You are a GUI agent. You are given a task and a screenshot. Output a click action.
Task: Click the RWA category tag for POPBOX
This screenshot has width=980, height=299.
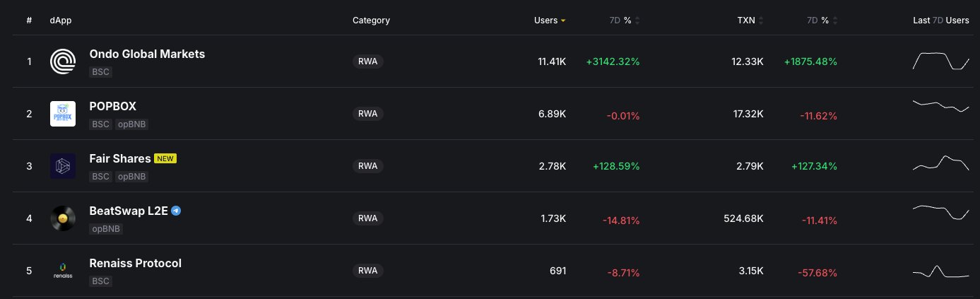[x=367, y=114]
